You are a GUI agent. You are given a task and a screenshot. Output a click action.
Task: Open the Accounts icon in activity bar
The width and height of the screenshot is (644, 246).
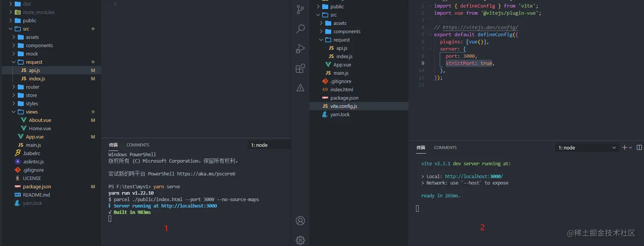coord(300,221)
